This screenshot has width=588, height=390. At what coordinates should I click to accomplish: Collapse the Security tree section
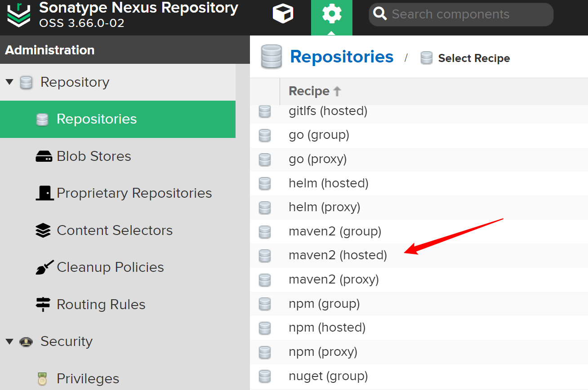pyautogui.click(x=9, y=341)
